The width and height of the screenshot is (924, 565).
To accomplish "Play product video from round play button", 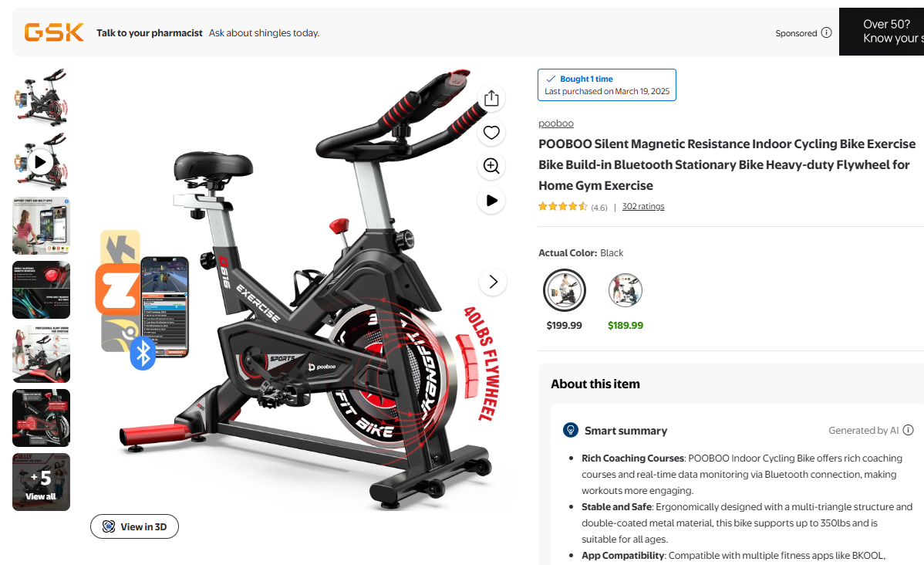I will pyautogui.click(x=491, y=201).
